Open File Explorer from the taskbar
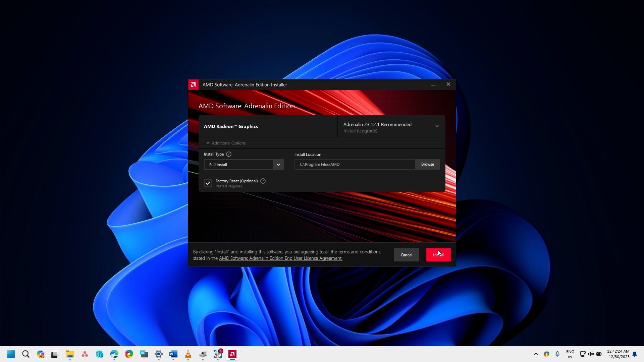The height and width of the screenshot is (362, 644). (70, 354)
